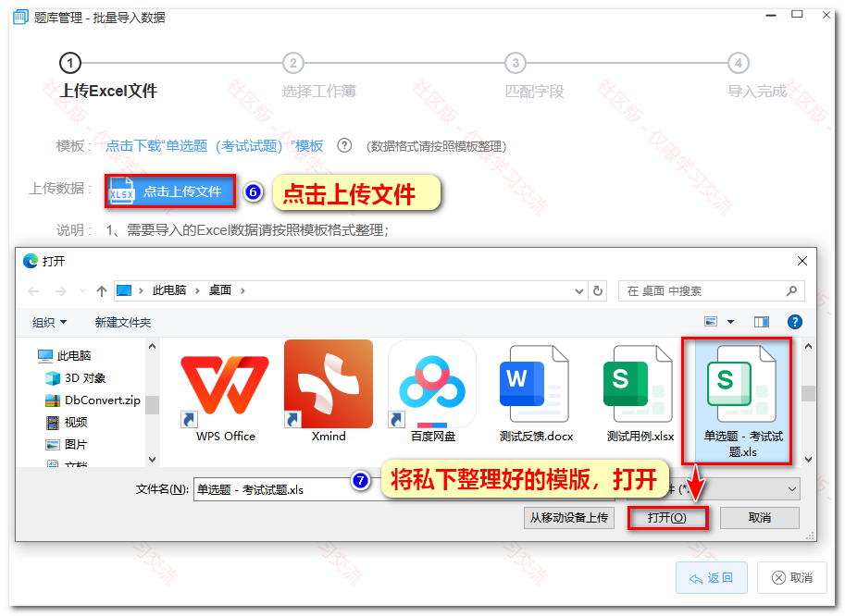Screen dimensions: 845x616
Task: Click 新建文件夹 in the toolbar
Action: tap(123, 323)
